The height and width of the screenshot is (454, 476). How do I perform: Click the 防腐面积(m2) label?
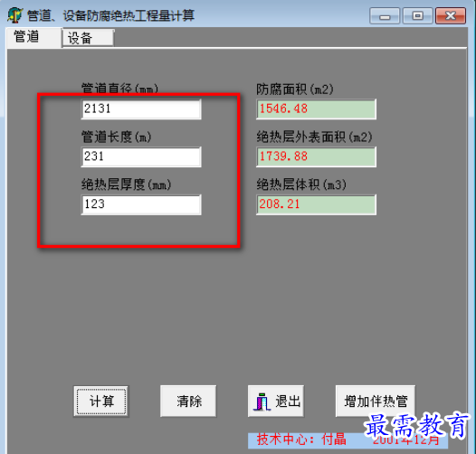click(x=295, y=90)
